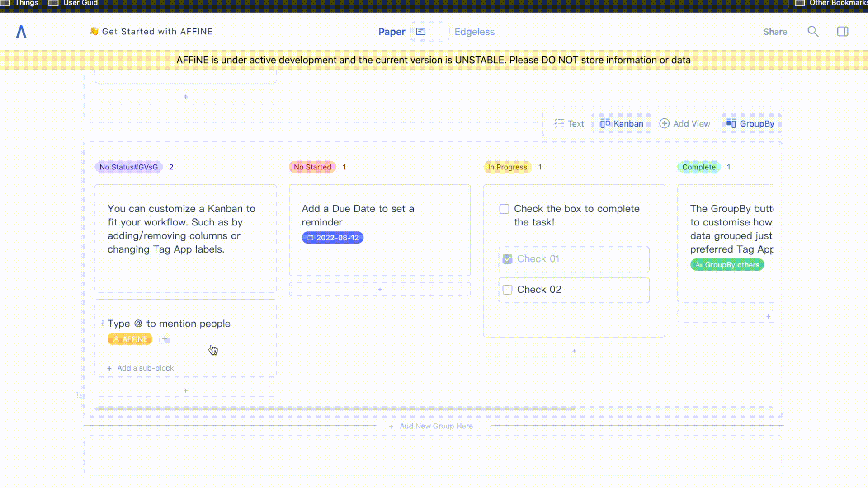The height and width of the screenshot is (488, 868).
Task: Click the drag handle beside 'Type @ to mention'
Action: 103,324
